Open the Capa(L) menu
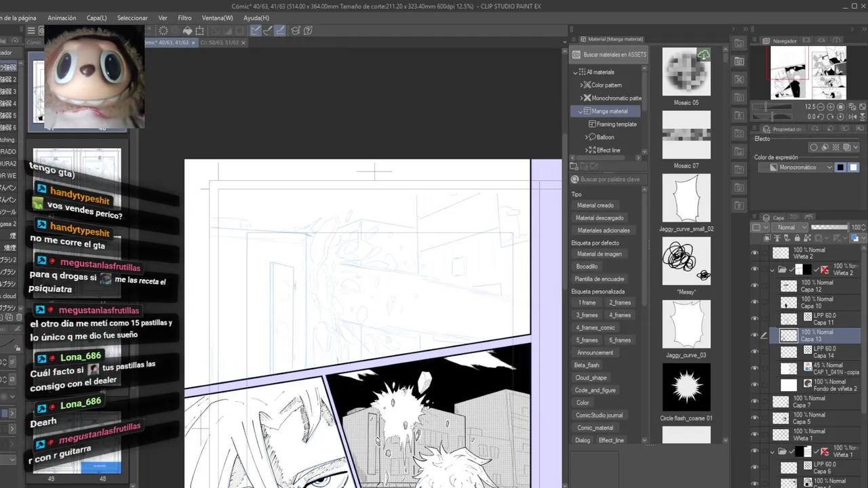Screen dimensions: 868x488 [96, 18]
